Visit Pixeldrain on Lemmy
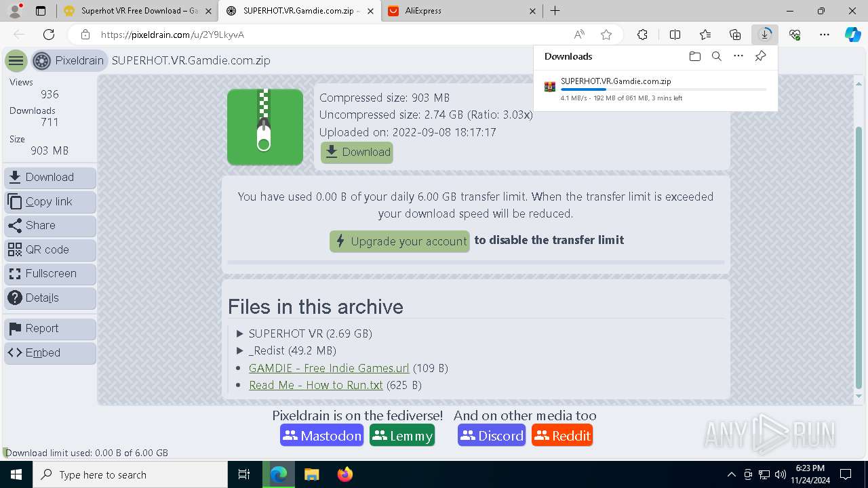 [402, 436]
